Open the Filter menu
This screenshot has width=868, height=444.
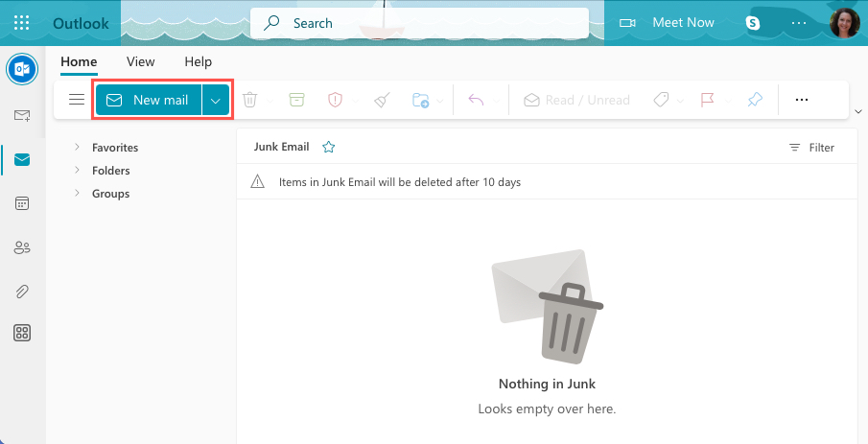[811, 148]
